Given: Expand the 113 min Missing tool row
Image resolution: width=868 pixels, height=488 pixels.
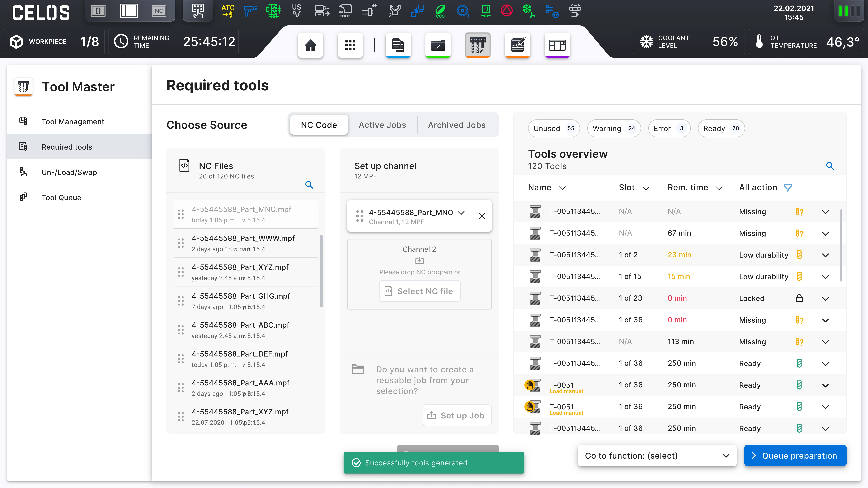Looking at the screenshot, I should point(825,342).
